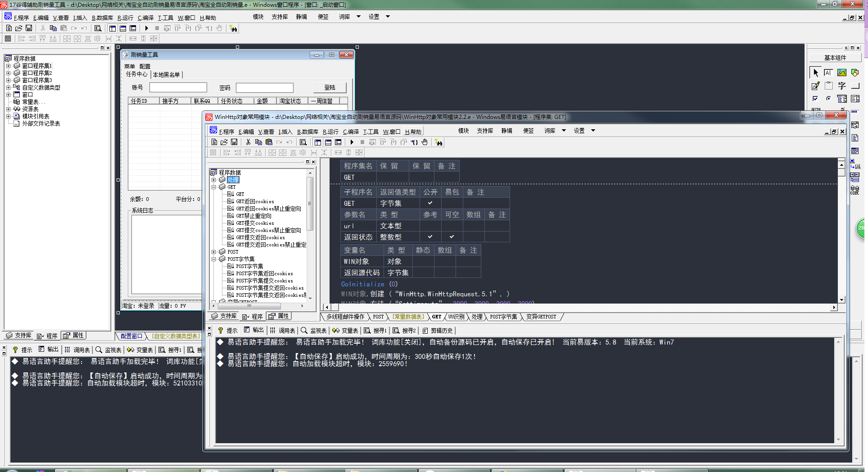Expand 处理 node in WinHttp tree
This screenshot has width=868, height=472.
click(214, 180)
